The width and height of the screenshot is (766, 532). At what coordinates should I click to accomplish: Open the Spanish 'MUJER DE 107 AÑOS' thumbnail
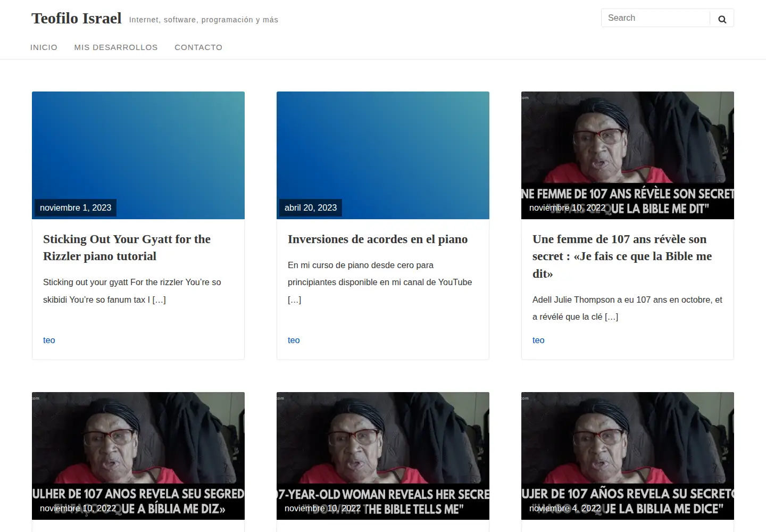pyautogui.click(x=628, y=456)
